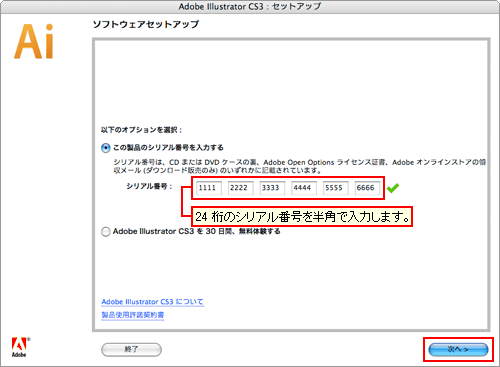Click the 終了 quit button

pos(131,349)
